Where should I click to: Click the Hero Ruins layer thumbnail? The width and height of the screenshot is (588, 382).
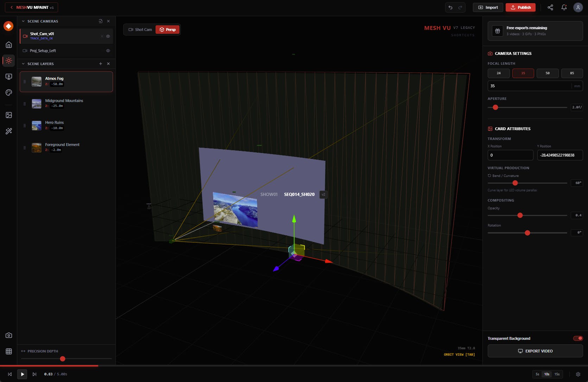tap(37, 126)
